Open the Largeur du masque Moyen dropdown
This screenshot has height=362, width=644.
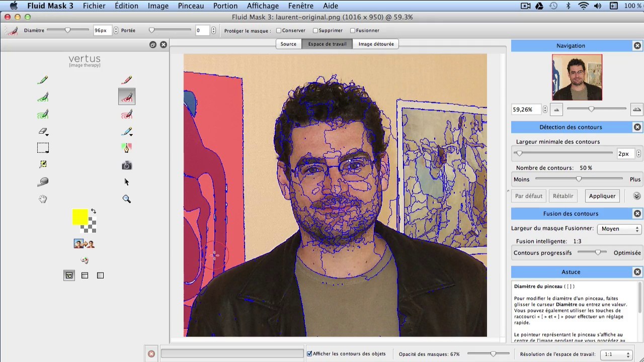(x=619, y=229)
